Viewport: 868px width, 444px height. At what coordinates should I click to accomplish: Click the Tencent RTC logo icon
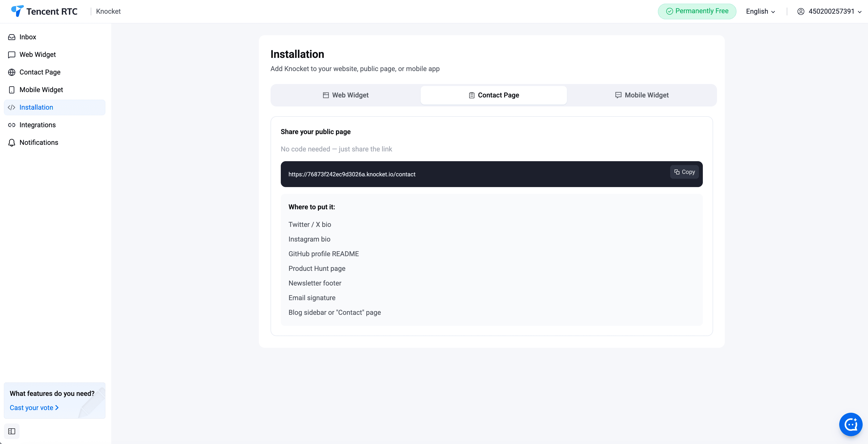17,11
